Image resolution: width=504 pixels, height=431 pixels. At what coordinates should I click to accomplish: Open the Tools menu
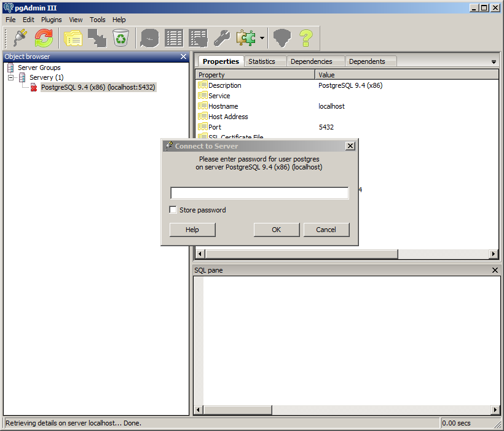(x=97, y=20)
